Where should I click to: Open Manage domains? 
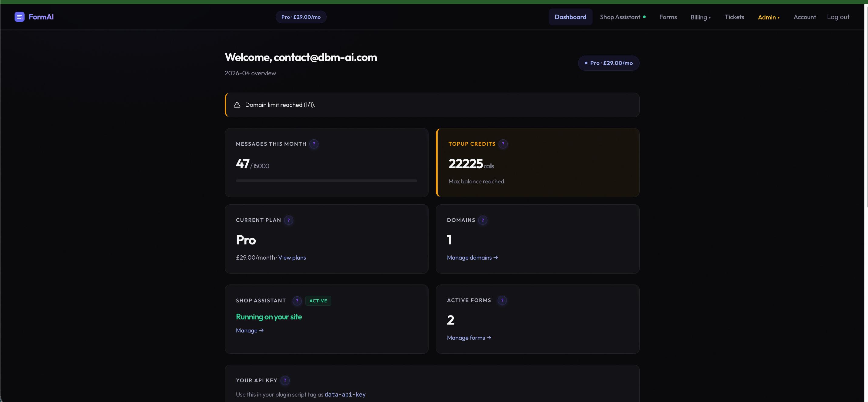472,257
